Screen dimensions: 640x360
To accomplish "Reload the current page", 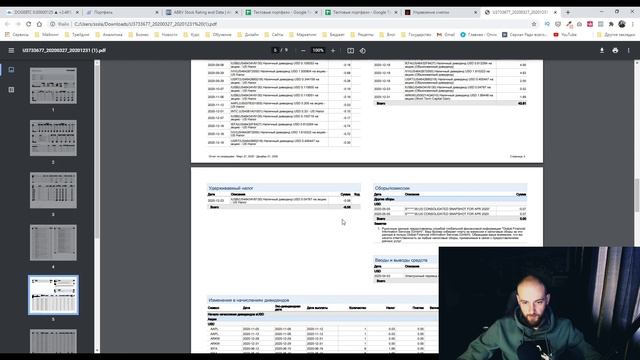I will pos(28,24).
